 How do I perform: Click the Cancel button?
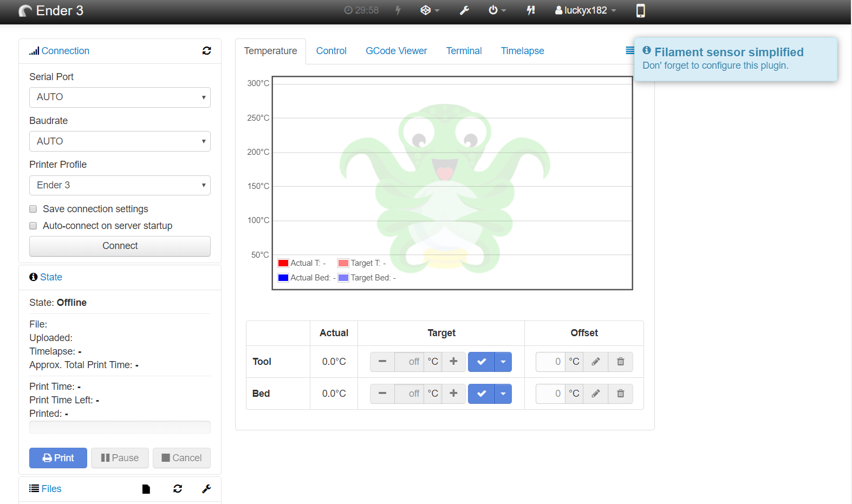[x=181, y=458]
